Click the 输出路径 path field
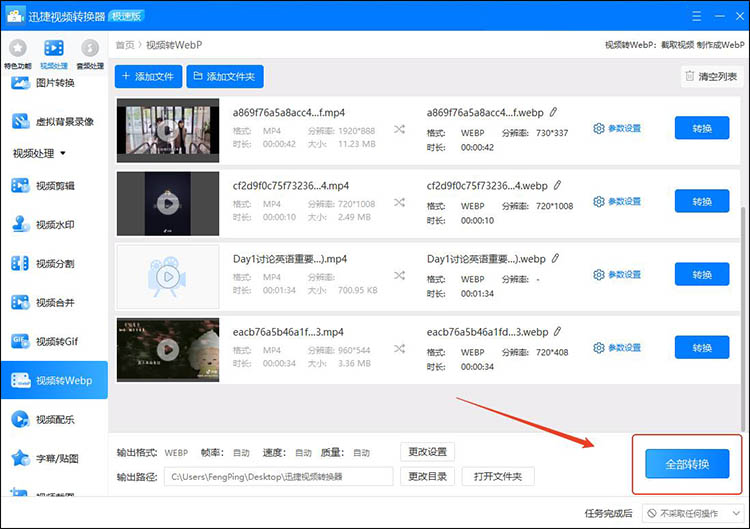 tap(278, 476)
